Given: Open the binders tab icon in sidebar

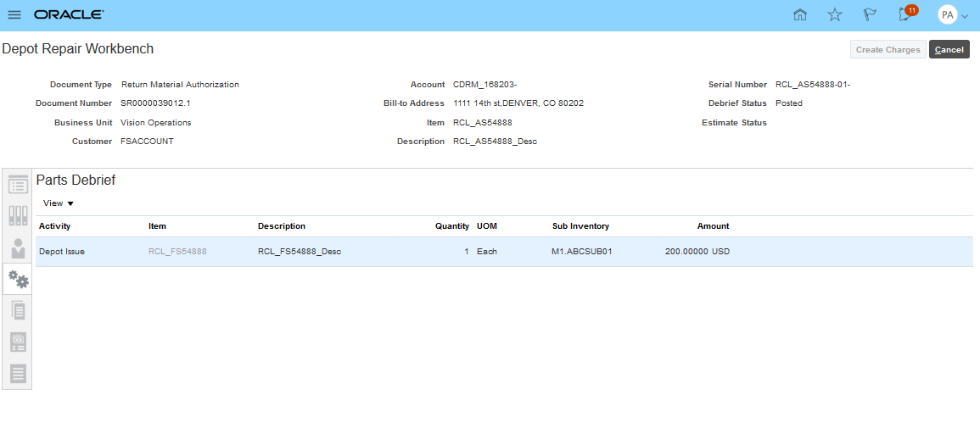Looking at the screenshot, I should point(18,215).
